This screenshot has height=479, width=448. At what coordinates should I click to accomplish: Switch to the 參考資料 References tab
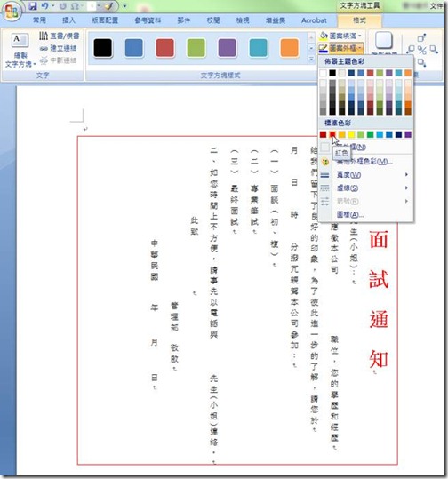point(148,20)
